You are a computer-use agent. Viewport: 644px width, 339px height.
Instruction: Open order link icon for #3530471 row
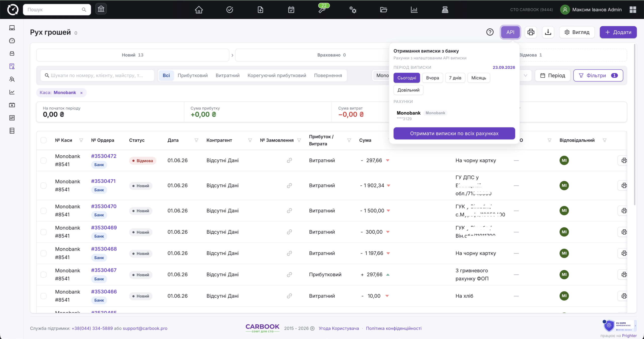[x=289, y=186]
